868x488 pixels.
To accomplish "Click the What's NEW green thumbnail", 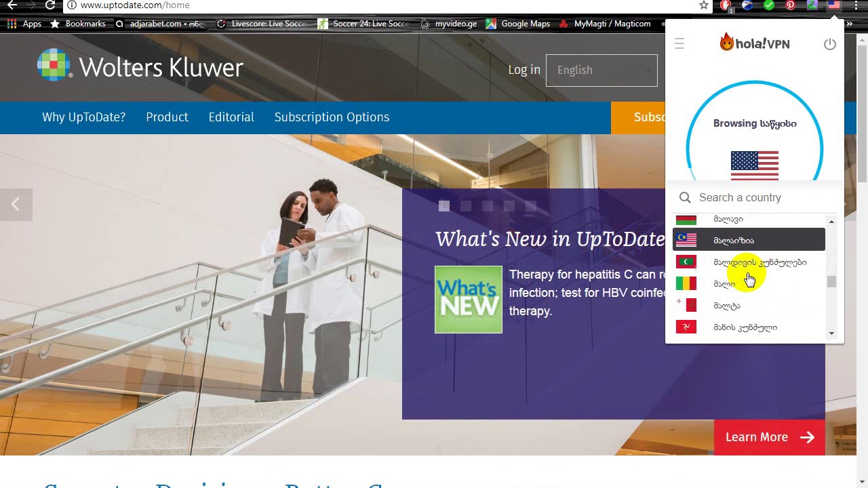I will (x=469, y=300).
